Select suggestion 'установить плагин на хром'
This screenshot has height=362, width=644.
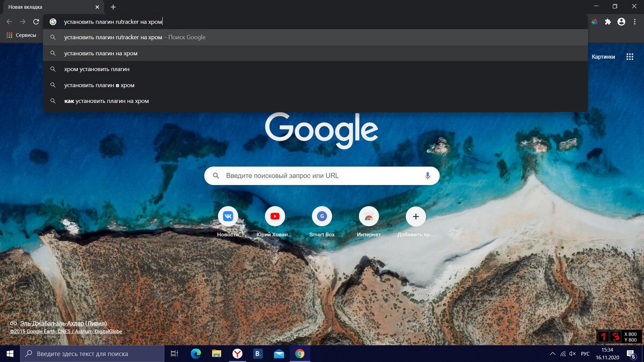point(316,54)
